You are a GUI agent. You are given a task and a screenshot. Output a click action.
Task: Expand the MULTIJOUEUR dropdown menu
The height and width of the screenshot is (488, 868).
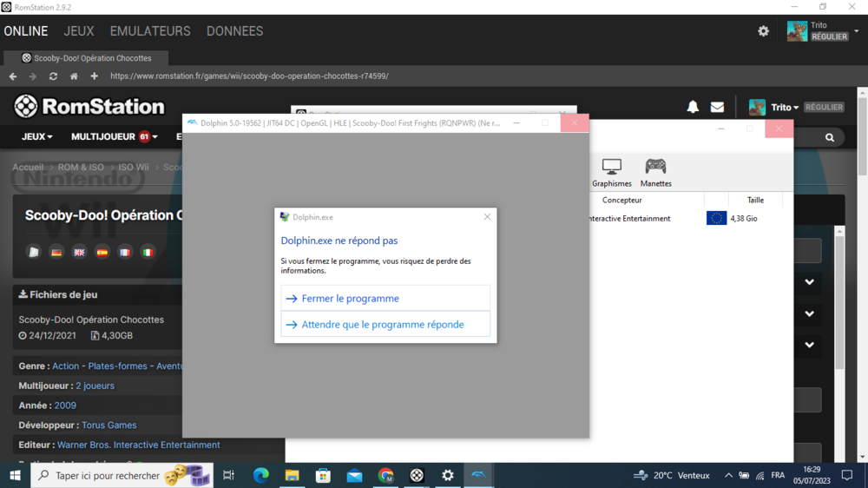coord(114,136)
